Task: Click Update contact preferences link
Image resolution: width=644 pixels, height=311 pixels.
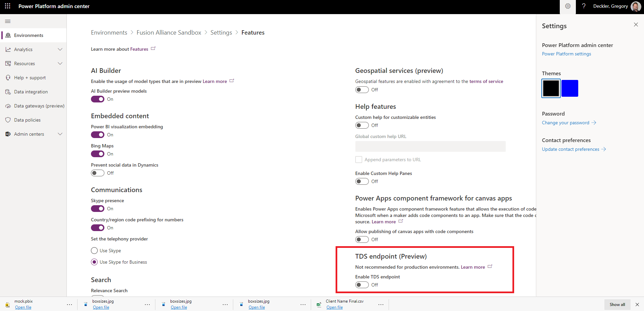Action: point(574,149)
